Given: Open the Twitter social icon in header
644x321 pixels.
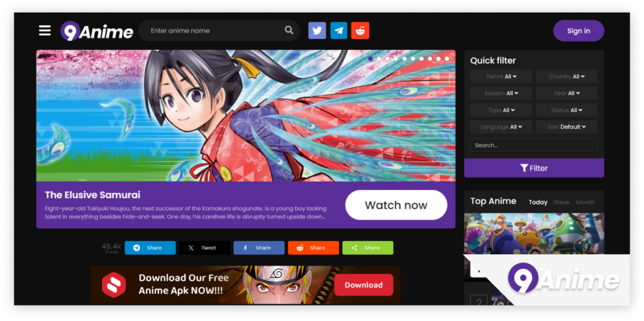Looking at the screenshot, I should (317, 31).
